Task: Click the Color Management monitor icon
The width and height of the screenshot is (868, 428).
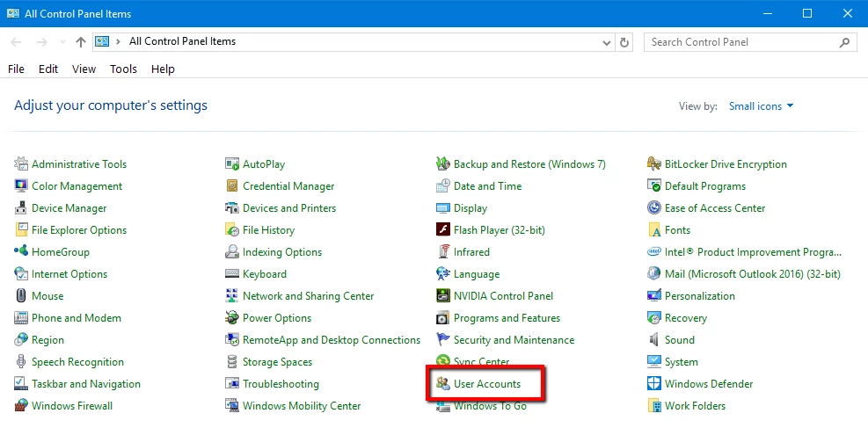Action: pyautogui.click(x=21, y=185)
